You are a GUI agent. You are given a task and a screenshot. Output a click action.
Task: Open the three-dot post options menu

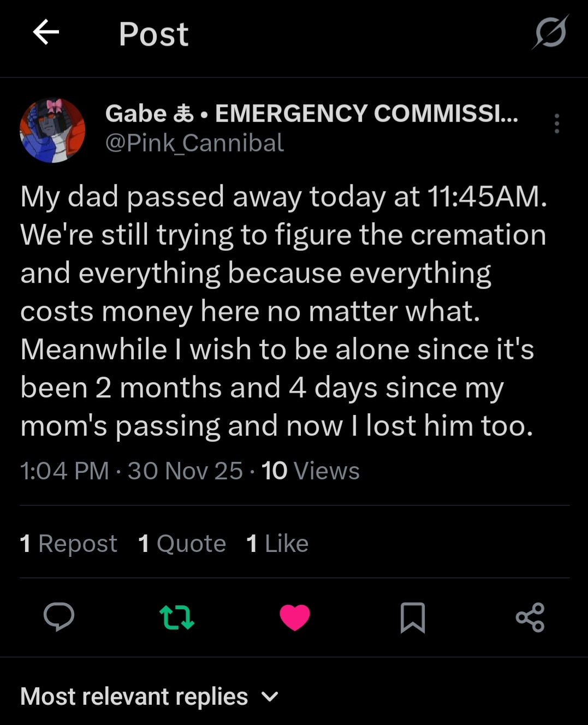[x=556, y=124]
